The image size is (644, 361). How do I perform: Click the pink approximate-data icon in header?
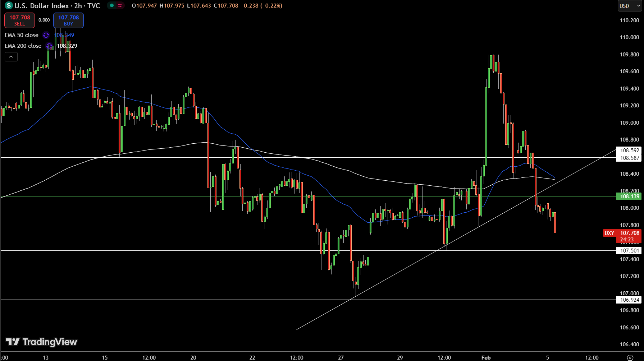tap(120, 6)
